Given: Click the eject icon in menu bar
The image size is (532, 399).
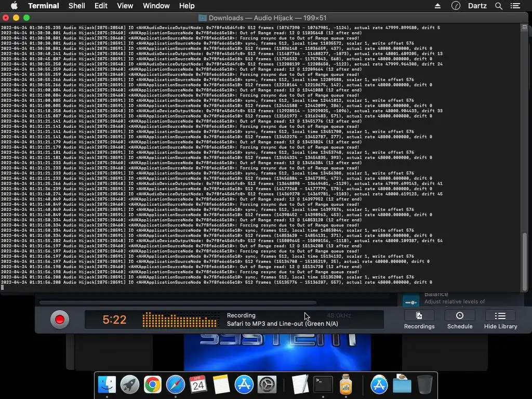Looking at the screenshot, I should tap(437, 6).
